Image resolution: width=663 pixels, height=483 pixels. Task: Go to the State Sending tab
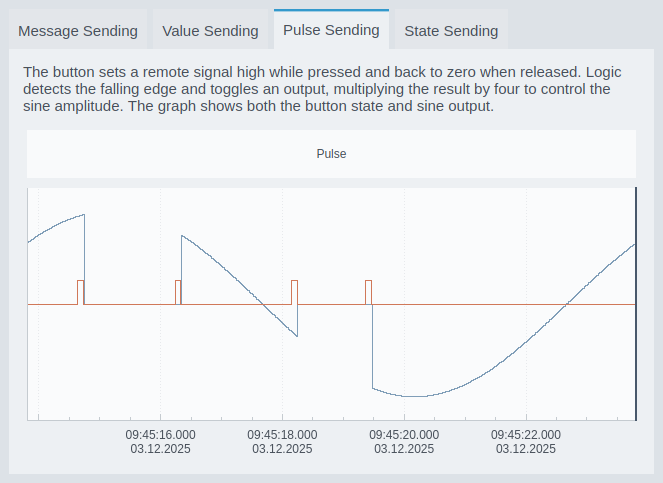coord(451,30)
